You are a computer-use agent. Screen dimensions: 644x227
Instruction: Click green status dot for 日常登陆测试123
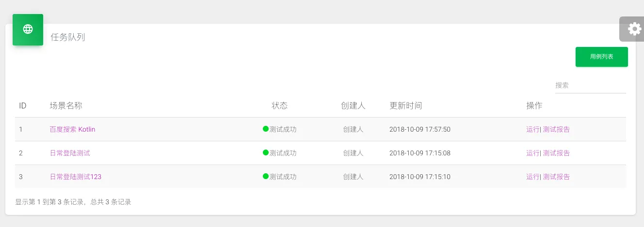[266, 176]
